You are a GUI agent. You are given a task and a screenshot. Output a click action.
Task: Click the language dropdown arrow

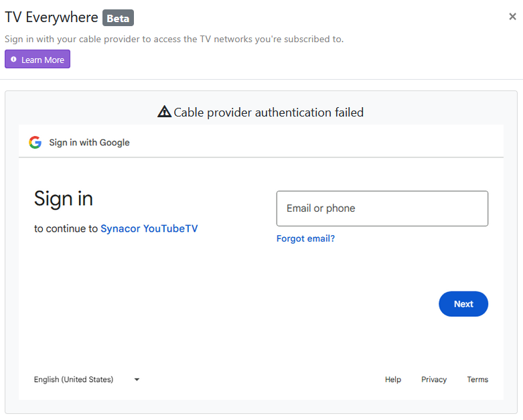click(137, 379)
